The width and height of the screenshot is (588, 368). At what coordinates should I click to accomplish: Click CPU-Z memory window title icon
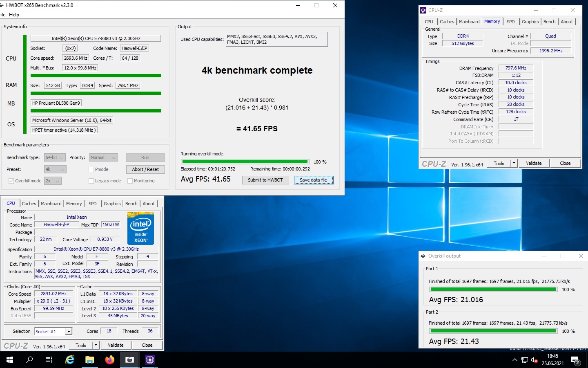click(423, 10)
